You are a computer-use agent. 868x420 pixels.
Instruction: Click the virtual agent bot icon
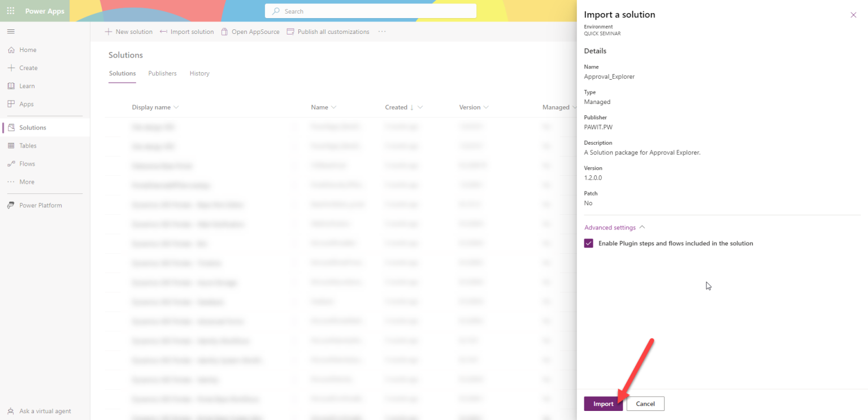(x=11, y=411)
